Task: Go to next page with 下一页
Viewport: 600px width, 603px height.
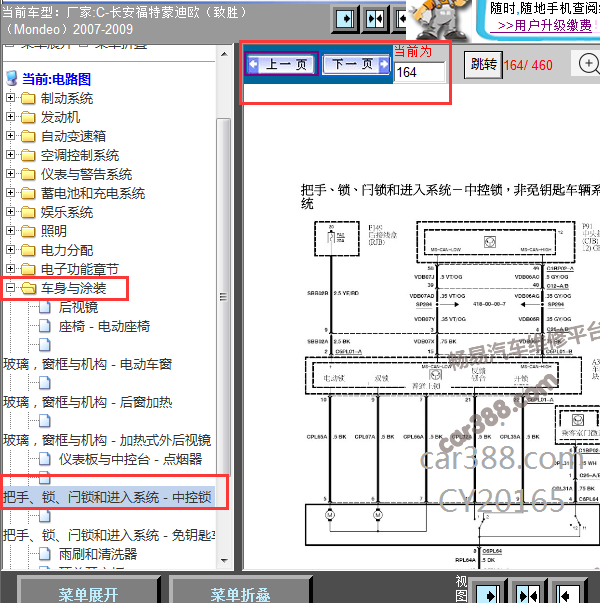Action: click(x=356, y=64)
